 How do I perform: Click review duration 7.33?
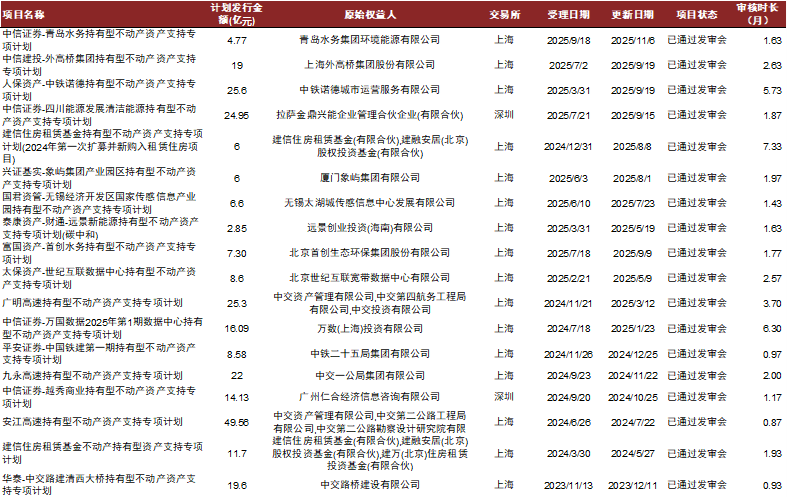(x=772, y=147)
